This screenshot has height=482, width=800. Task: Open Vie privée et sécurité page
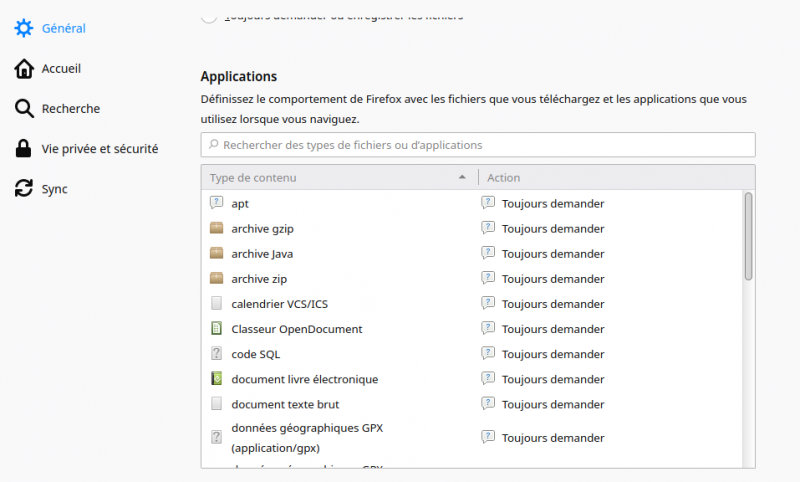[x=100, y=149]
